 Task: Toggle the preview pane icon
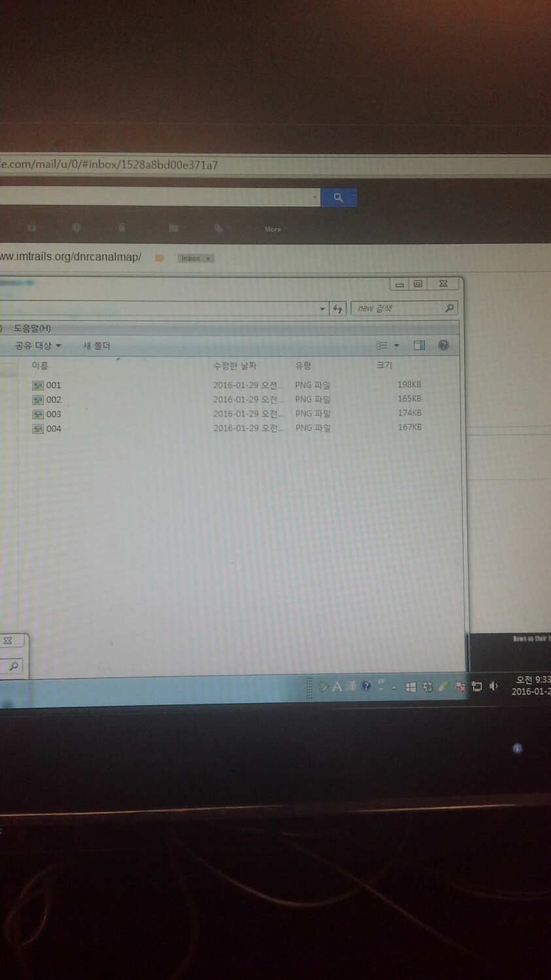click(420, 345)
